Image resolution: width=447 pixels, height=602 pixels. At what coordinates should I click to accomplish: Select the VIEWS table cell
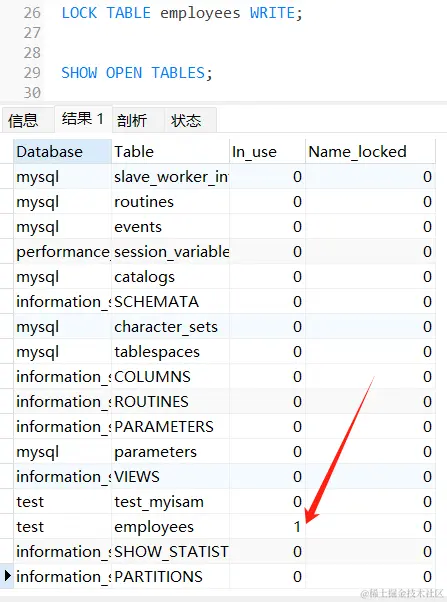[x=171, y=476]
